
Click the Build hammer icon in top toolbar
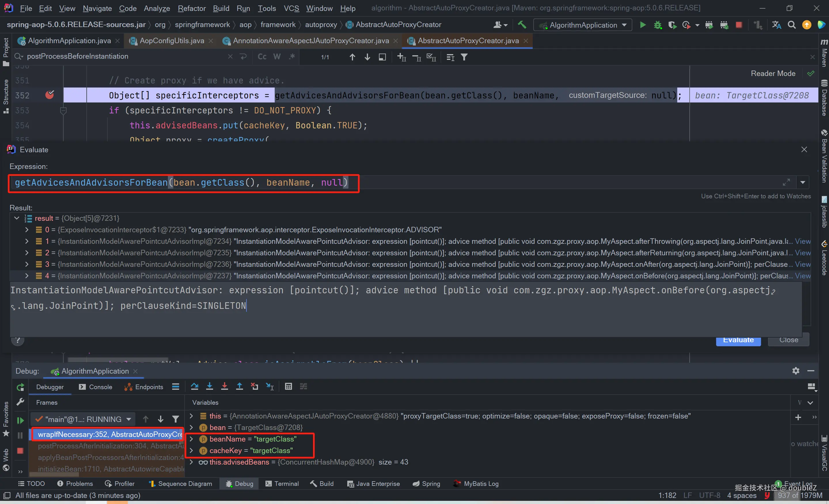point(522,24)
